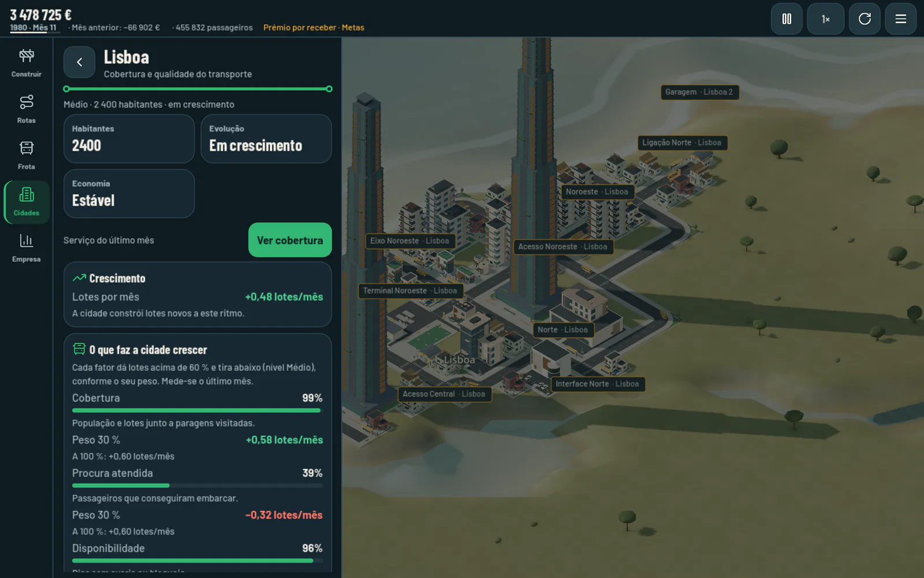
Task: Select the Economia Estável card
Action: (x=129, y=194)
